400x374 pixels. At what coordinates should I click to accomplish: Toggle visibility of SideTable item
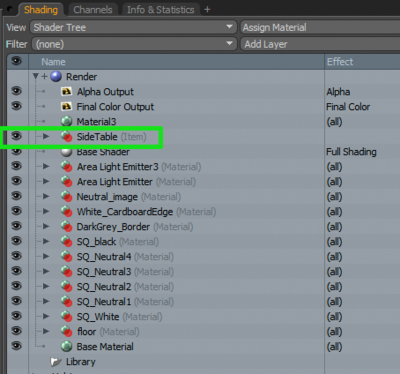click(16, 136)
